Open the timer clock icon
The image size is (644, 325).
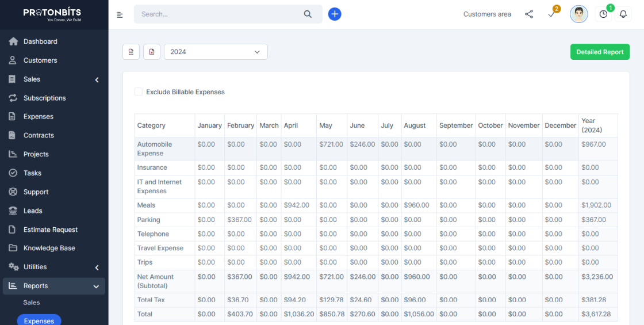coord(603,14)
